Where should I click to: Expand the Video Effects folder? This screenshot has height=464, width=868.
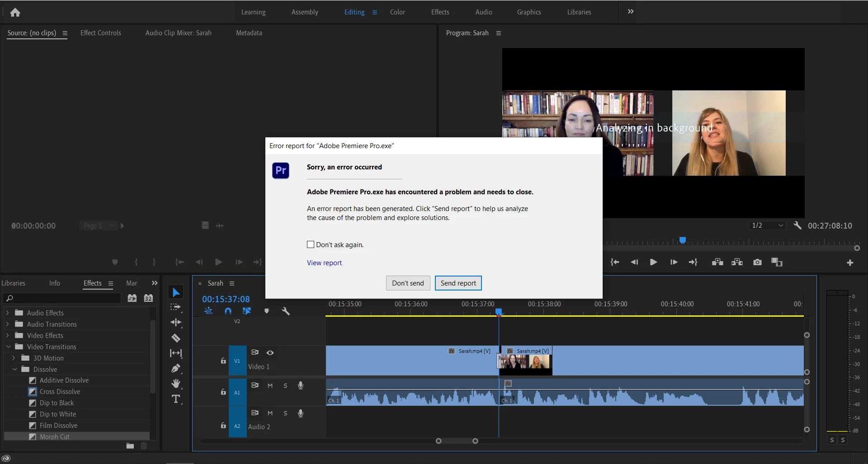pos(7,335)
